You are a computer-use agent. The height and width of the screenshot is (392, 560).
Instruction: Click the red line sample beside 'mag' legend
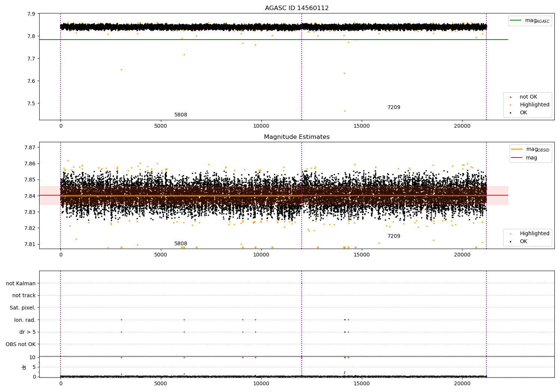click(x=517, y=158)
